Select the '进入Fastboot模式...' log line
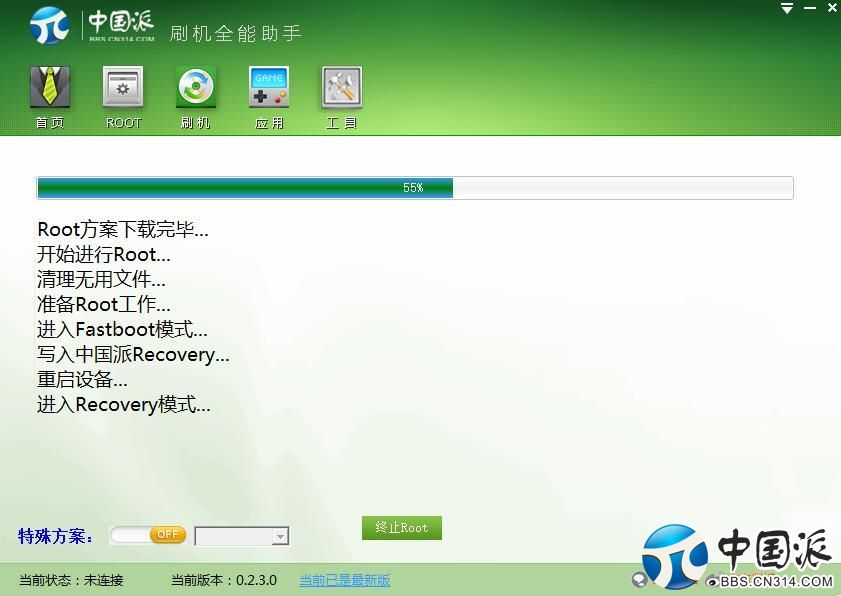Viewport: 841px width, 596px height. coord(122,329)
